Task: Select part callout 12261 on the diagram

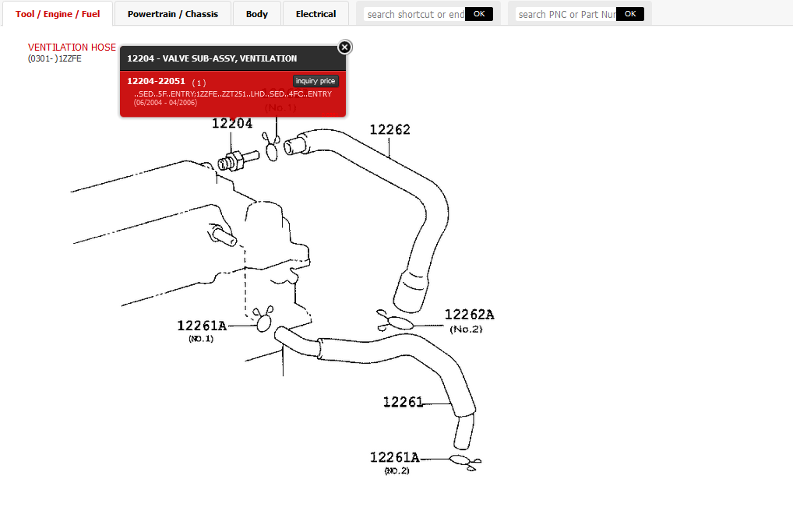Action: point(403,402)
